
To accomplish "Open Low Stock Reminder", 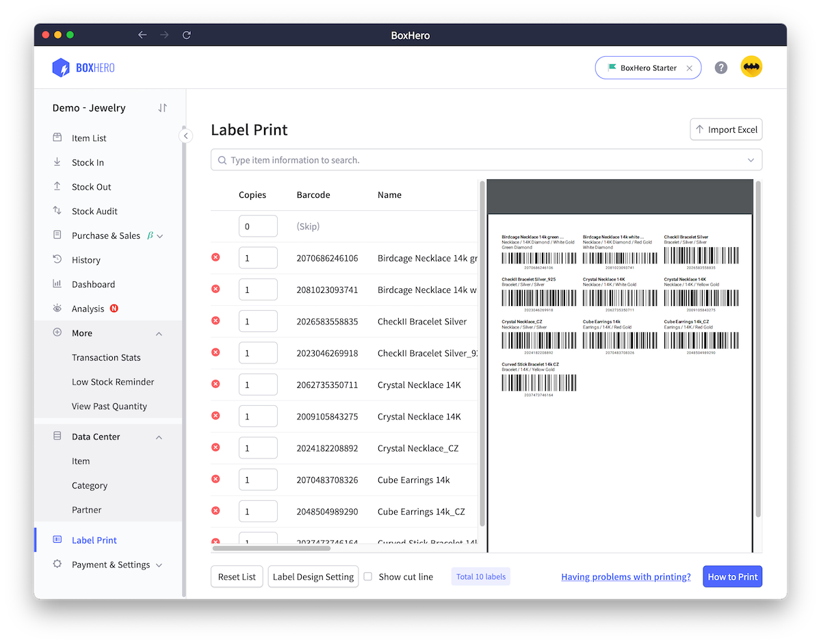I will [113, 382].
